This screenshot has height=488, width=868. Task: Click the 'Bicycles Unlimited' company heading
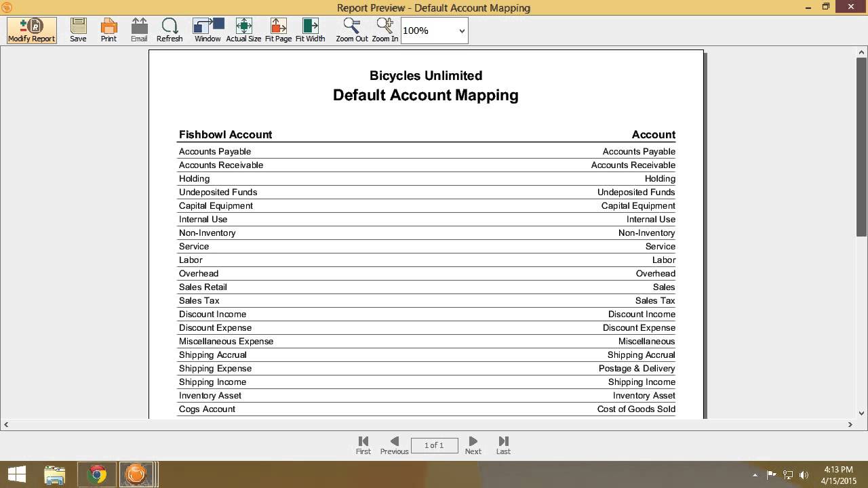click(x=426, y=75)
